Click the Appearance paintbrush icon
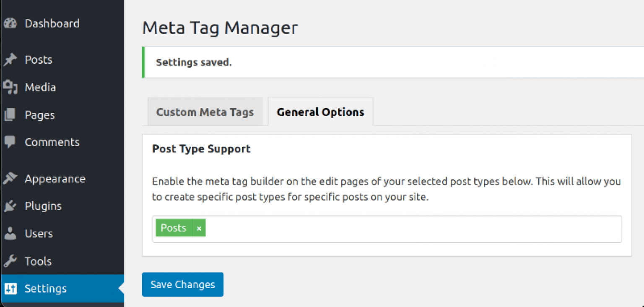The image size is (644, 307). pyautogui.click(x=10, y=179)
